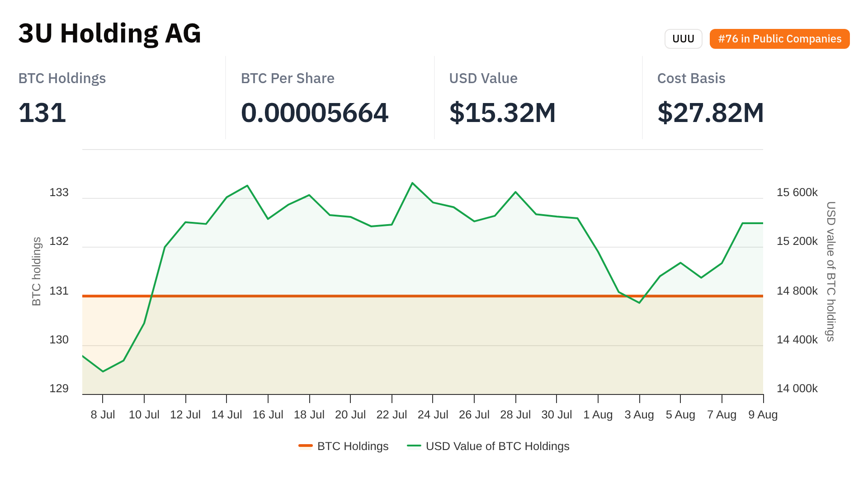This screenshot has height=488, width=868.
Task: Click the Cost Basis label
Action: point(691,78)
